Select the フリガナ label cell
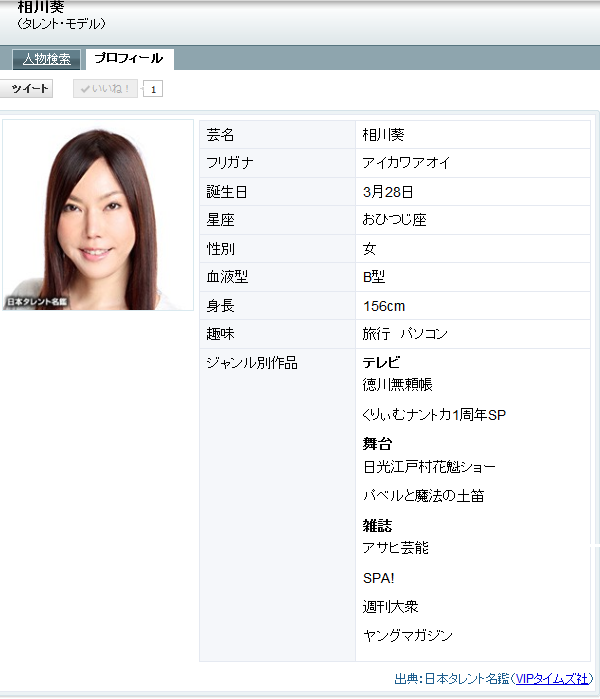The image size is (600, 699). click(277, 163)
